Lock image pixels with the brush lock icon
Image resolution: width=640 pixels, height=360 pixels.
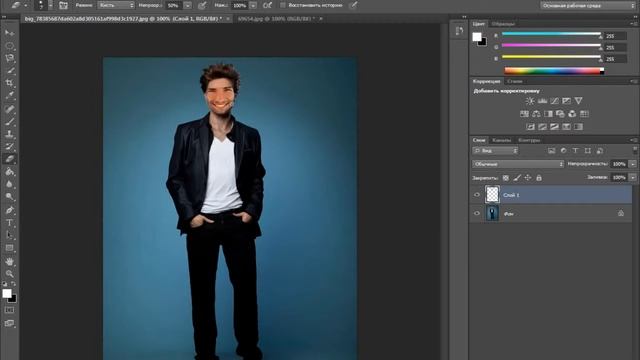[x=517, y=178]
